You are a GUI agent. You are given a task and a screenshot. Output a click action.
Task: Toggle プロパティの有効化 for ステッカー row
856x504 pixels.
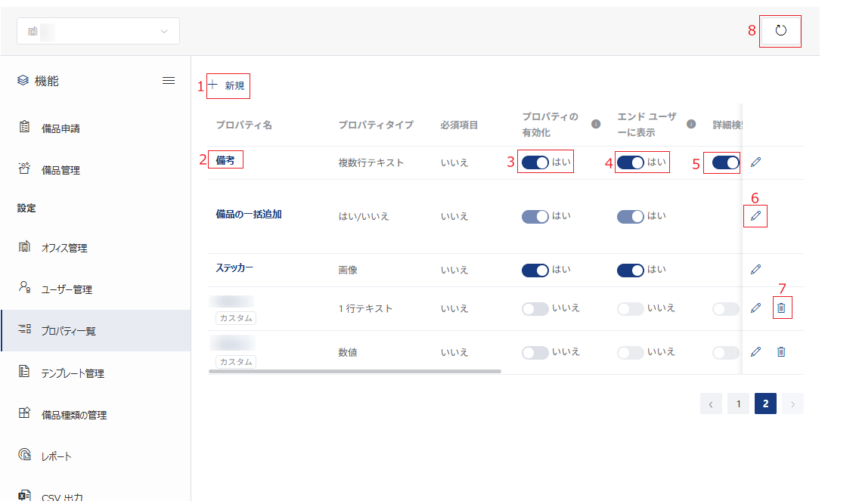pyautogui.click(x=535, y=270)
